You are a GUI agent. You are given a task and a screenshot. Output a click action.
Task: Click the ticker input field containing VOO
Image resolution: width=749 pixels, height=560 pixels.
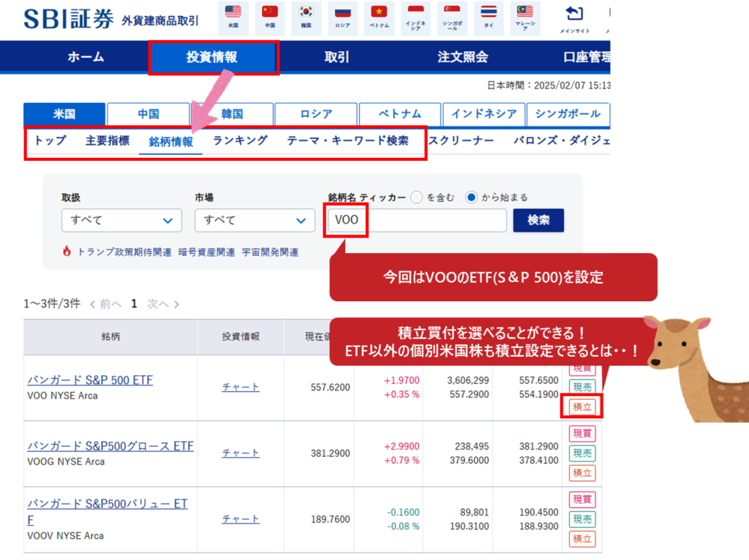pyautogui.click(x=417, y=220)
